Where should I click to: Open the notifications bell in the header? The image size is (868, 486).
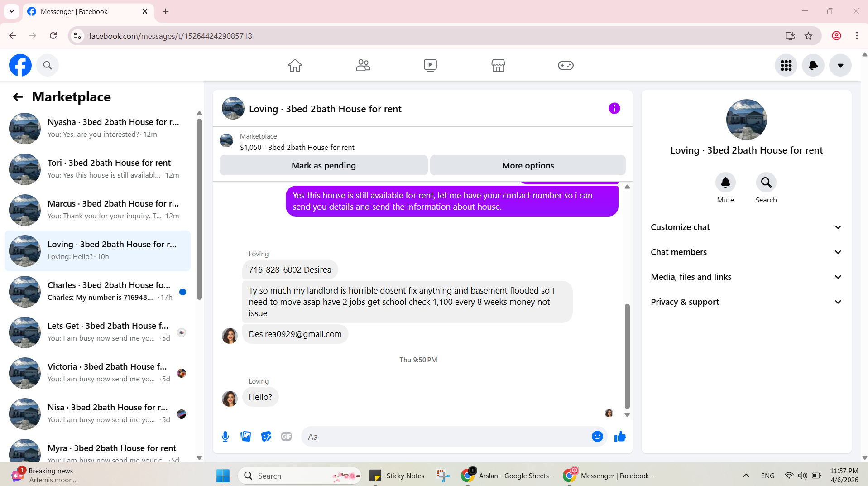pos(813,65)
